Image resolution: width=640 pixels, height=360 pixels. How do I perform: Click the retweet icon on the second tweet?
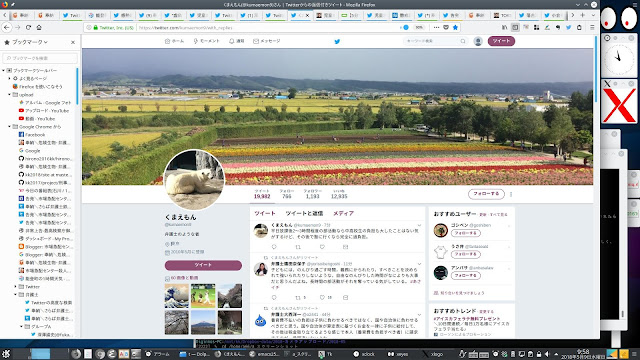pyautogui.click(x=298, y=298)
